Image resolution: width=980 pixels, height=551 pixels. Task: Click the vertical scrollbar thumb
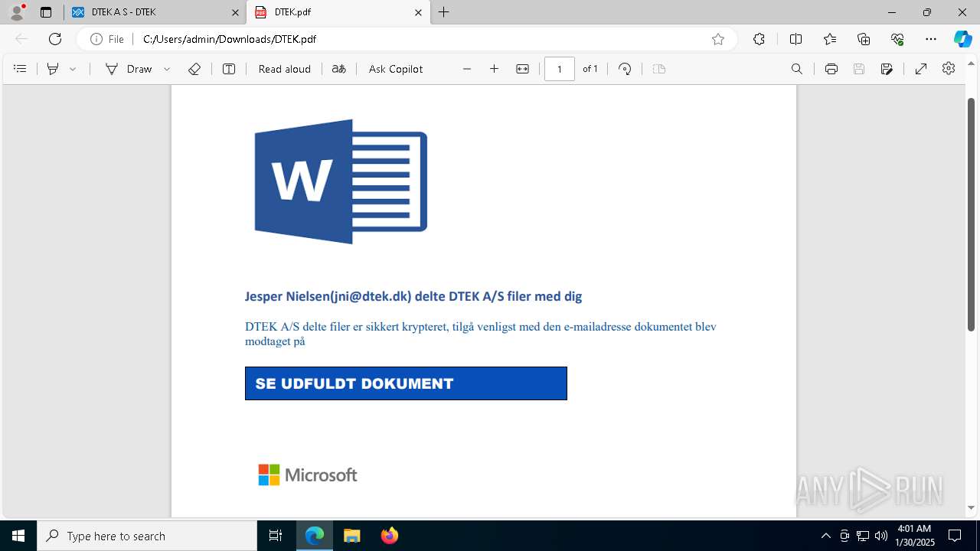pos(971,214)
